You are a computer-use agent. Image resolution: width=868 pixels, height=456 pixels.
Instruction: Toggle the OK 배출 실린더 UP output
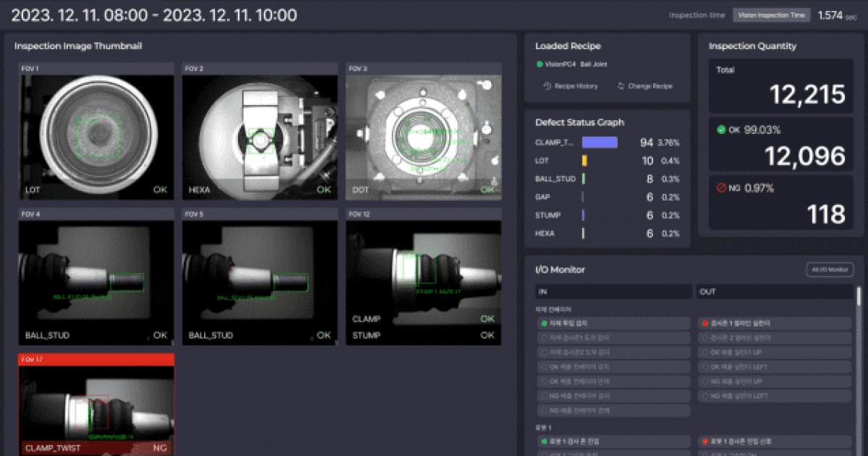[x=774, y=352]
